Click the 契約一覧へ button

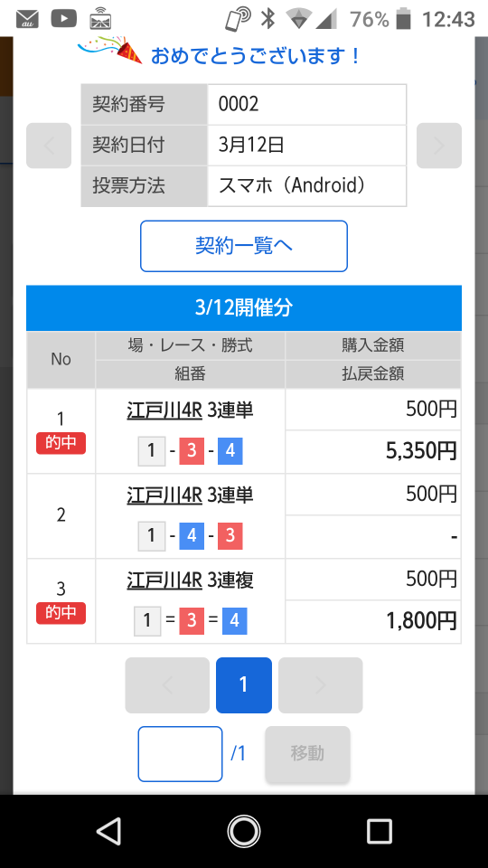coord(244,246)
